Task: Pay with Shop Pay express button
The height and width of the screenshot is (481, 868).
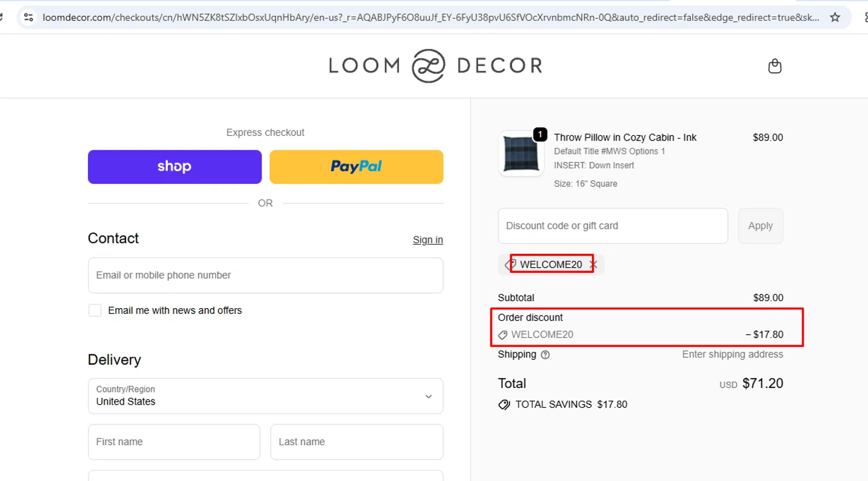Action: coord(175,167)
